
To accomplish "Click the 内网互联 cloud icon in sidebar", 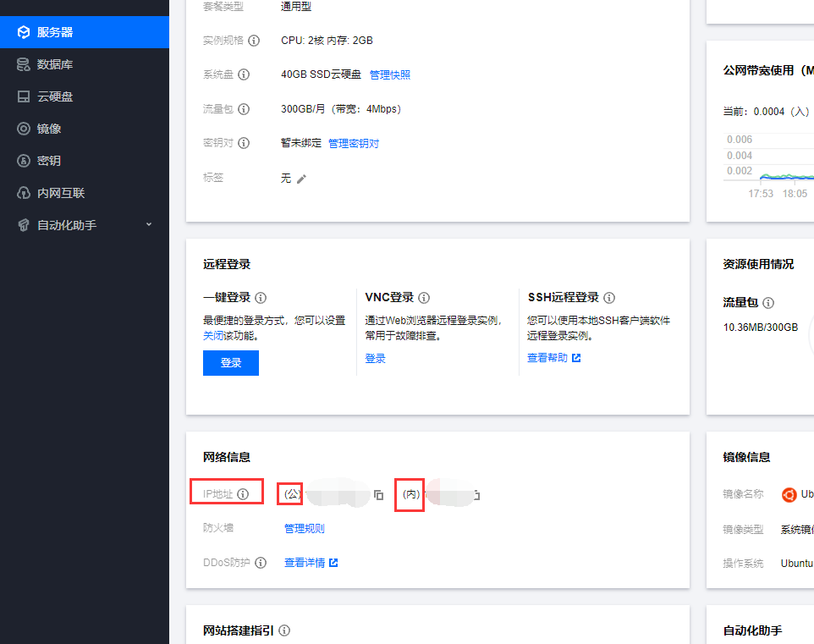I will coord(24,193).
